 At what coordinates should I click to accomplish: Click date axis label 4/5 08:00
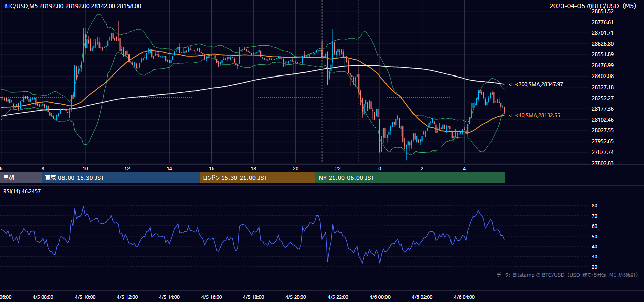(x=43, y=297)
